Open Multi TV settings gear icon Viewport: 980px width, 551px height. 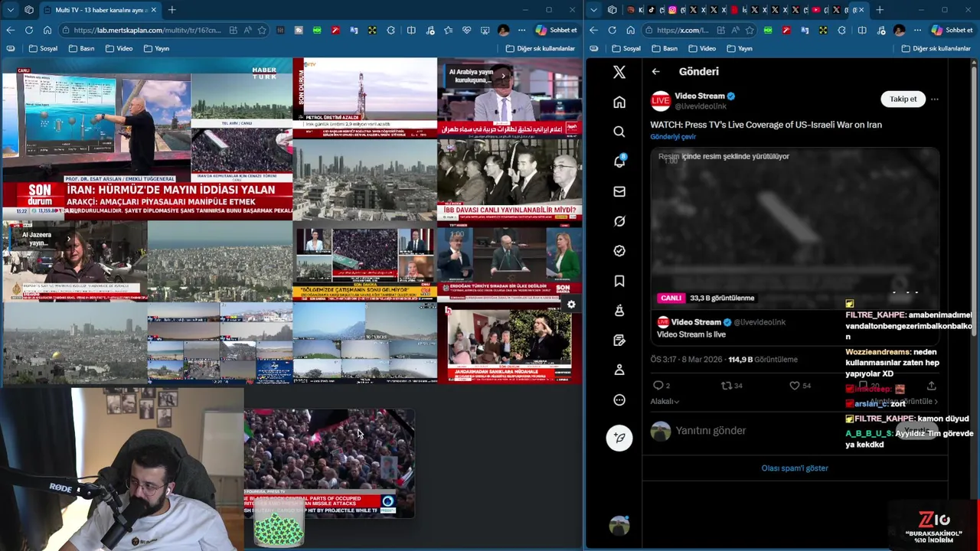point(571,305)
